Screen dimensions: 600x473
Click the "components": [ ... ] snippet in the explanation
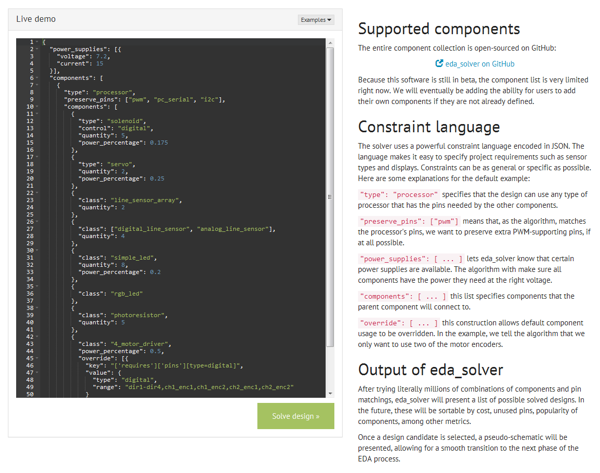point(403,296)
